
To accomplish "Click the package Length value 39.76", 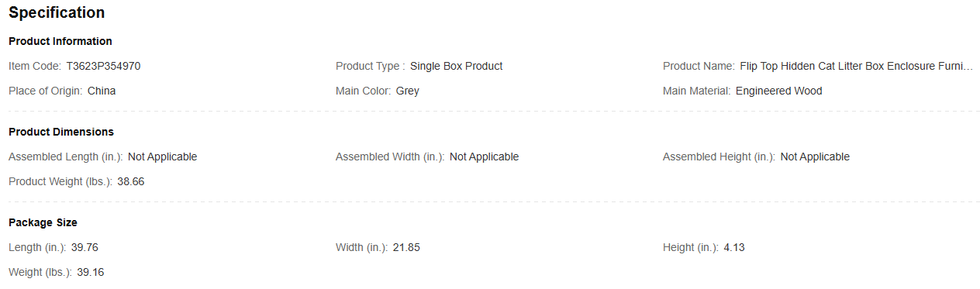I will pos(85,248).
